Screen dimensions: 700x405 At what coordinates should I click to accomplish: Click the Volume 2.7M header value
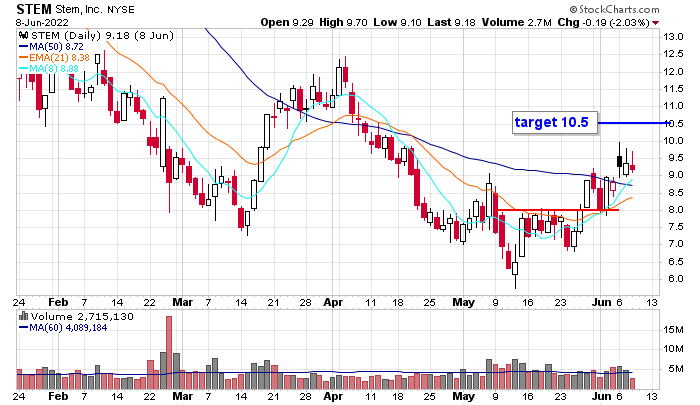pos(517,22)
